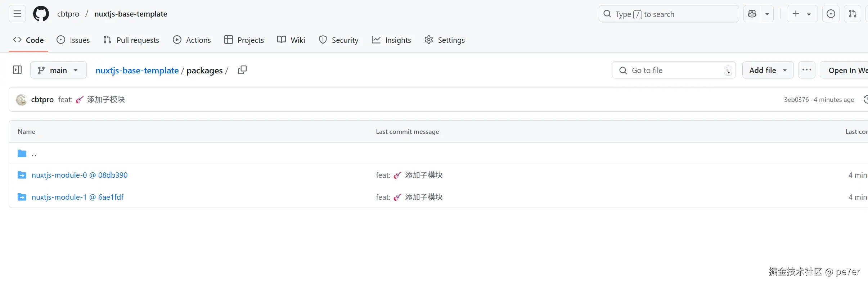Open the Add file dropdown
Viewport: 868px width, 285px height.
[768, 70]
